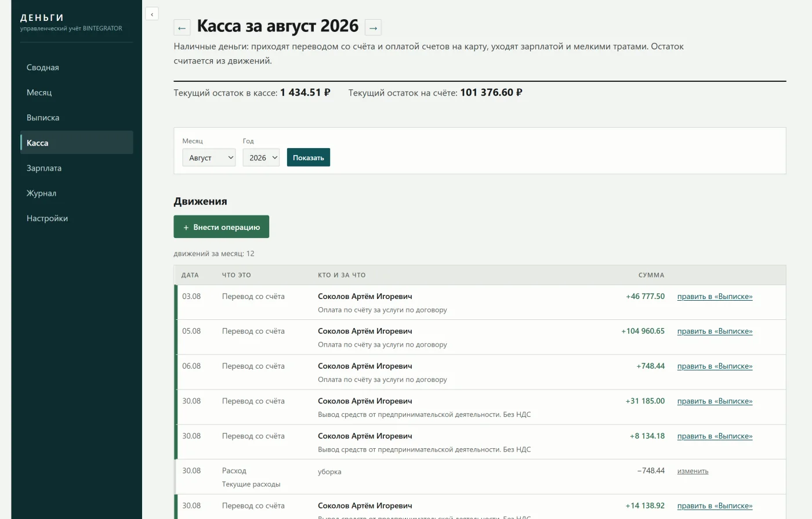This screenshot has height=519, width=812.
Task: Click the ДЕНЬГИ logo in sidebar
Action: [x=42, y=18]
